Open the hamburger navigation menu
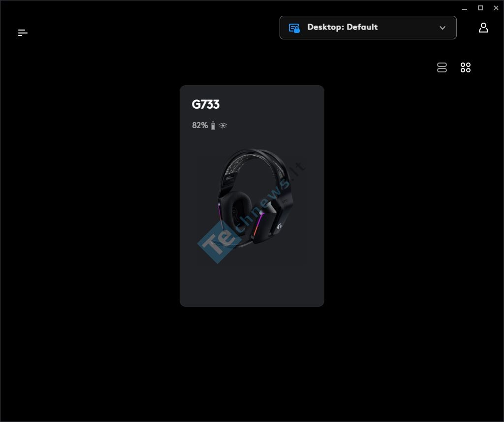504x422 pixels. 23,32
